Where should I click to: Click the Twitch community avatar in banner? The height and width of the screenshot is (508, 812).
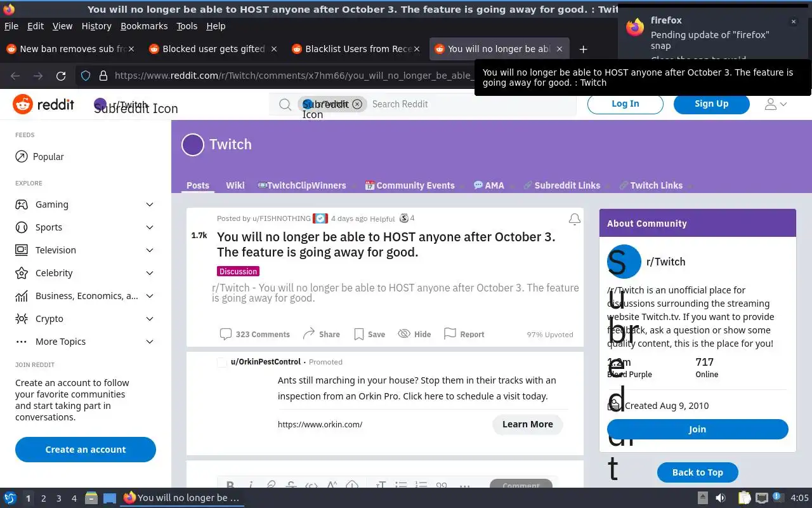[193, 145]
